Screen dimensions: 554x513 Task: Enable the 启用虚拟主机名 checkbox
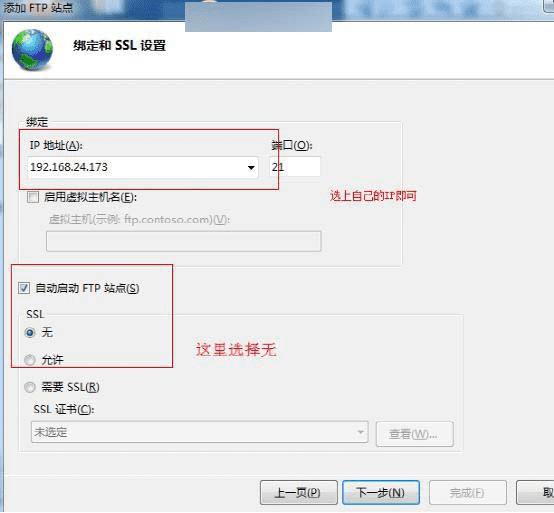pyautogui.click(x=33, y=197)
